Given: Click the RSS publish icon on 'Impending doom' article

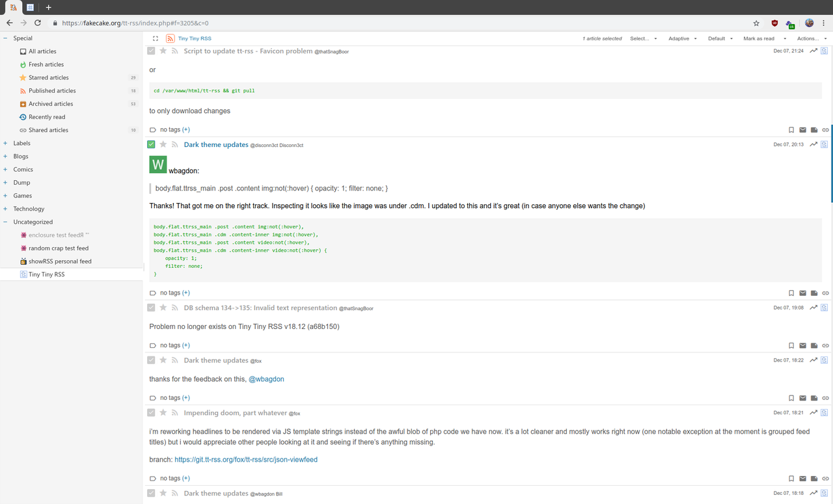Looking at the screenshot, I should point(174,413).
